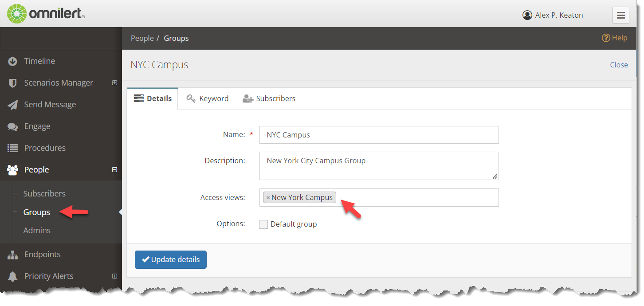Click the Description resize handle

495,176
